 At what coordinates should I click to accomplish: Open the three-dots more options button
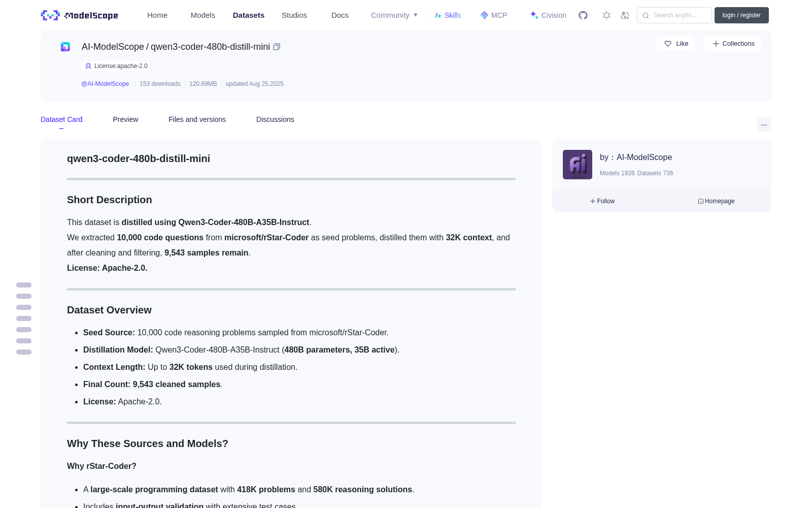tap(764, 124)
